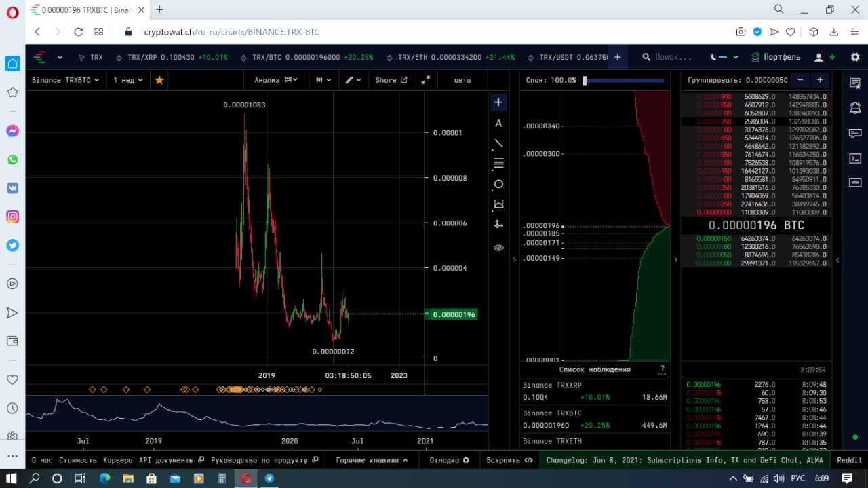Open the terminal console sidebar icon
Viewport: 868px width, 488px height.
click(x=855, y=158)
